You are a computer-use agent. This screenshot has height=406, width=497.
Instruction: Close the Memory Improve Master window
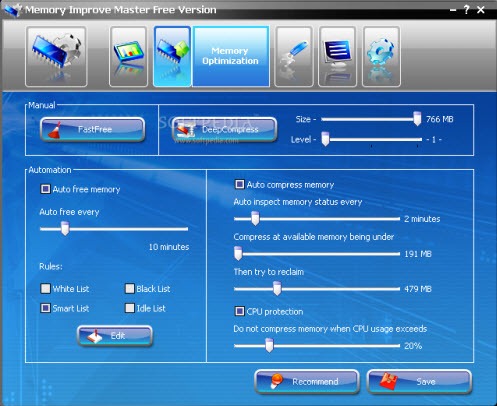[x=481, y=10]
